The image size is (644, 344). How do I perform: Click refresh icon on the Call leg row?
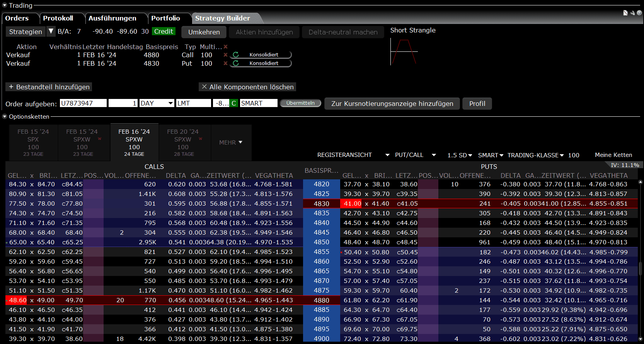[x=236, y=55]
